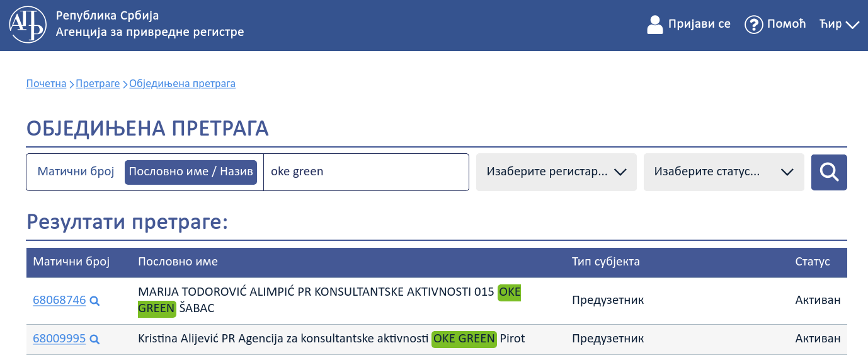The width and height of the screenshot is (868, 355).
Task: Open registration number 68009995 link
Action: (59, 339)
